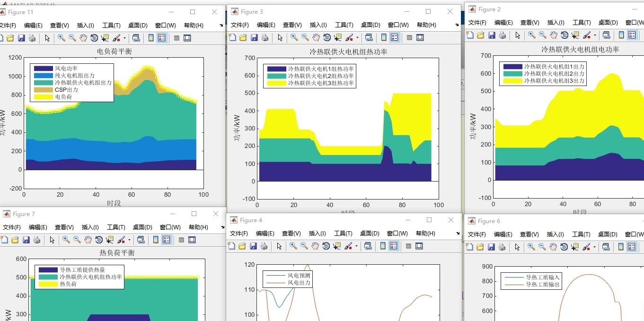Screen dimensions: 644x321
Task: Select 风电预测 legend entry in Figure 4
Action: (299, 276)
